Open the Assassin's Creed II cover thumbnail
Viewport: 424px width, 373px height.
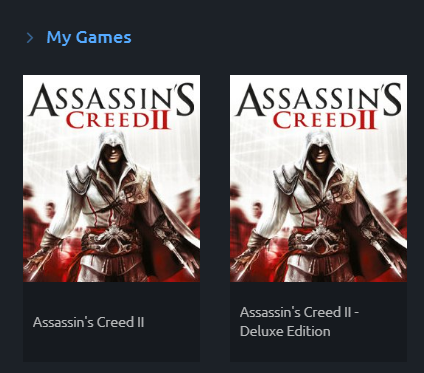point(112,178)
